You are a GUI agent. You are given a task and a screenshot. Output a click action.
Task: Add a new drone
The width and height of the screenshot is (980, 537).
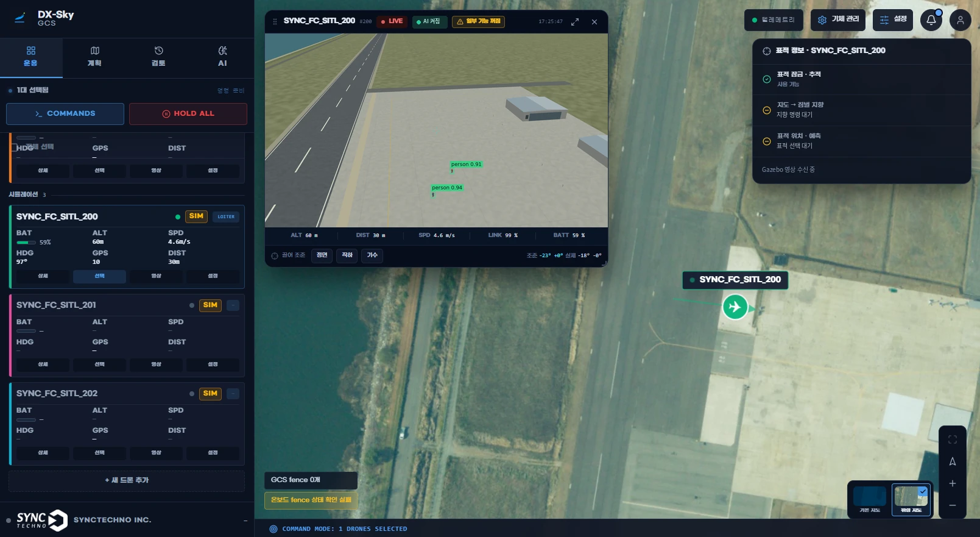coord(127,481)
